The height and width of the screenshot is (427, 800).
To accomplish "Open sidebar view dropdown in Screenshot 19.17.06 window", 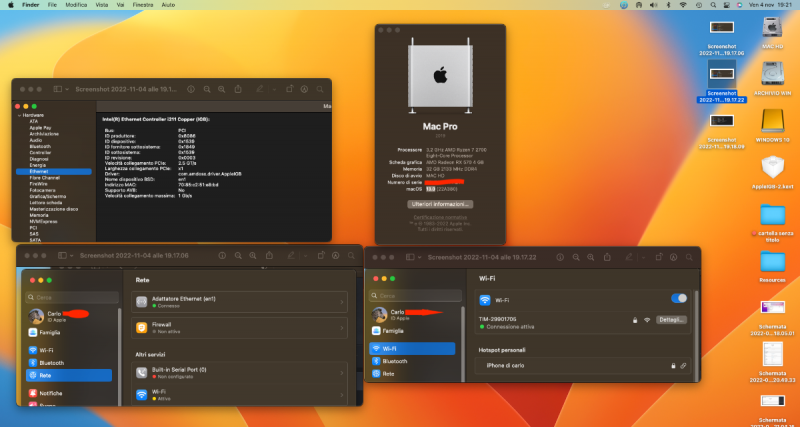I will pyautogui.click(x=71, y=255).
